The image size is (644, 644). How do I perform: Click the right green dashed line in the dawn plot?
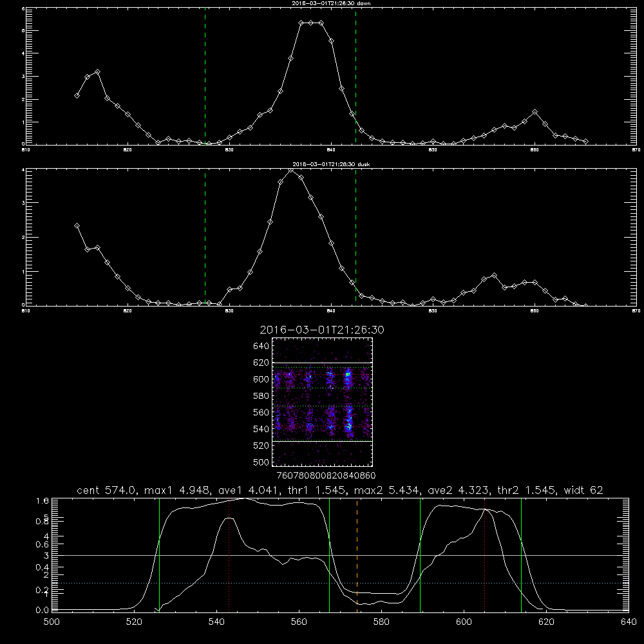pyautogui.click(x=355, y=76)
